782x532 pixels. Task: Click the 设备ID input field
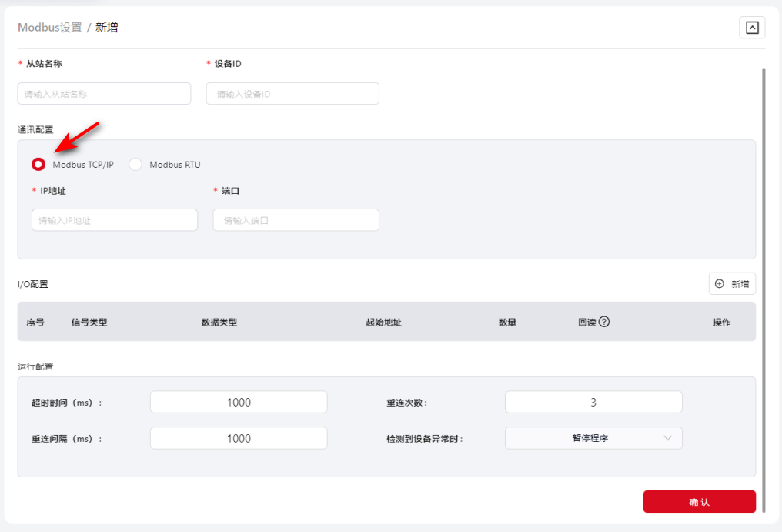click(x=292, y=94)
